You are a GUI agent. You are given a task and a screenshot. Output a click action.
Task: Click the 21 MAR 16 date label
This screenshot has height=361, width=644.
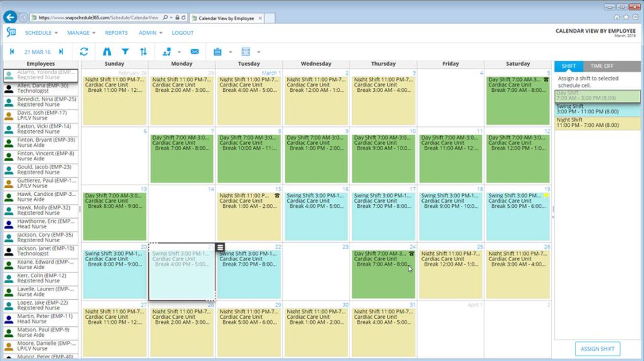[x=38, y=52]
